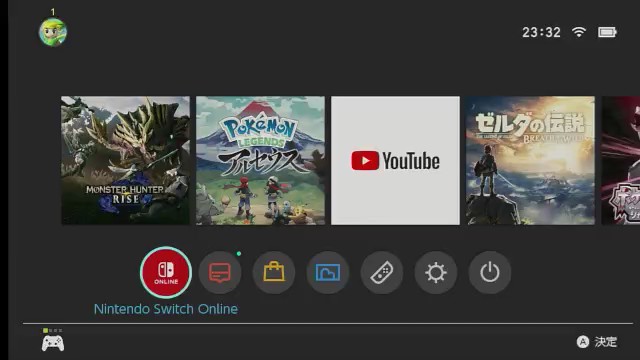The image size is (640, 360).
Task: Open the Nintendo eShop bag icon
Action: click(274, 272)
